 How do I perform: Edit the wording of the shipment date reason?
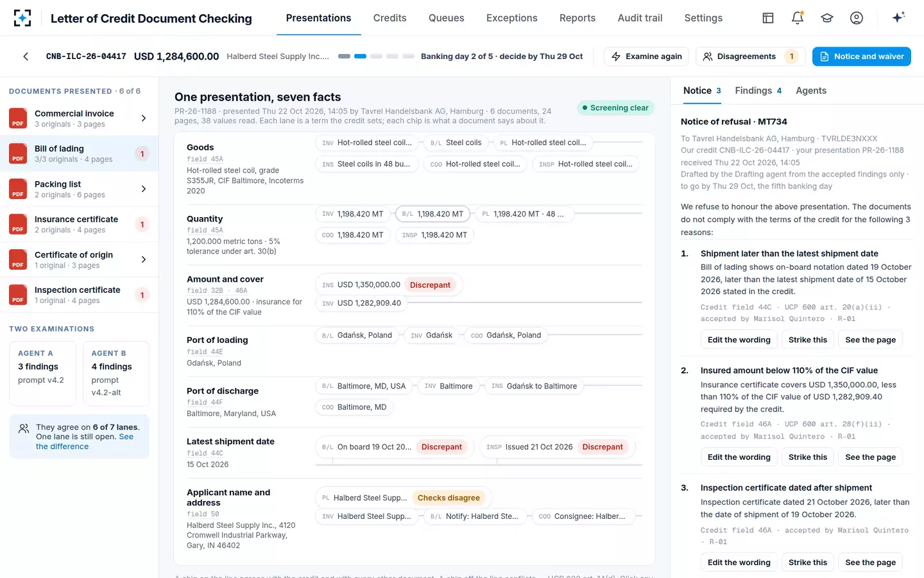click(x=739, y=340)
